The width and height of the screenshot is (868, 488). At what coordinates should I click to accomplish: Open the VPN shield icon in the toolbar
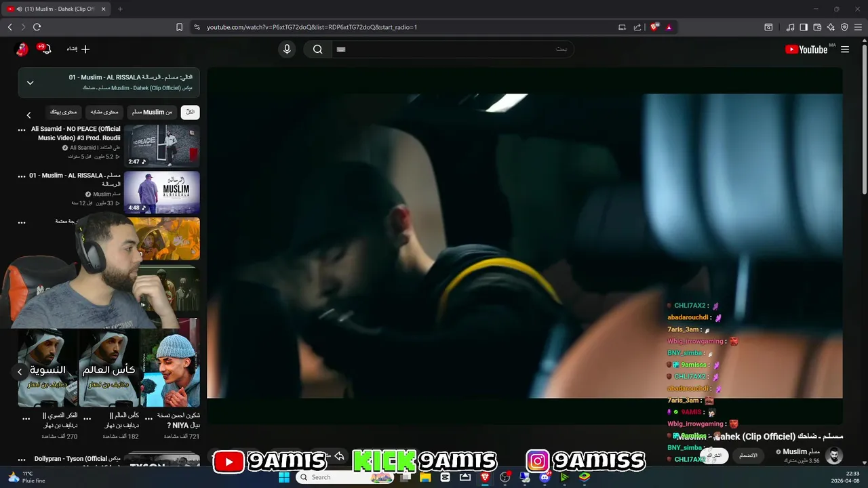point(844,27)
